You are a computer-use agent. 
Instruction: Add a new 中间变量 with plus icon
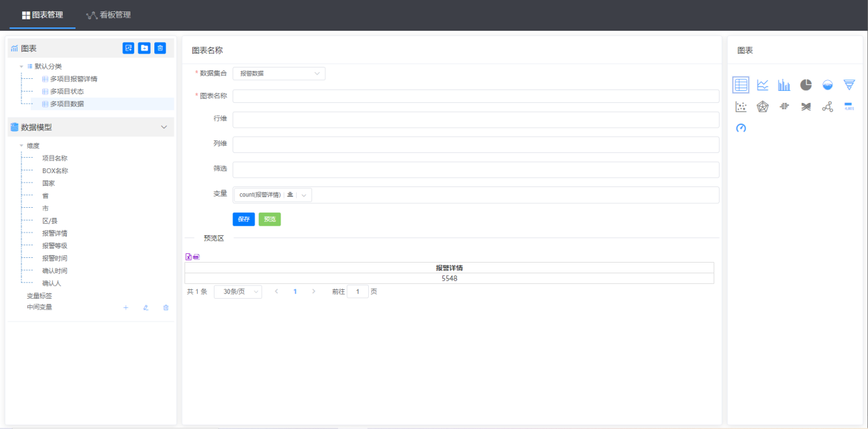click(126, 307)
